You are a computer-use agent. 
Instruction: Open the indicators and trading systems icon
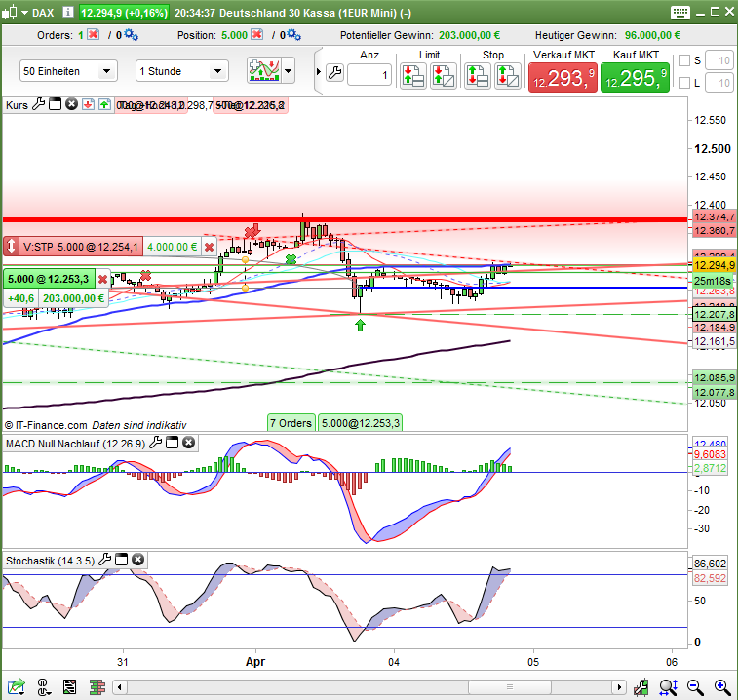[x=264, y=71]
